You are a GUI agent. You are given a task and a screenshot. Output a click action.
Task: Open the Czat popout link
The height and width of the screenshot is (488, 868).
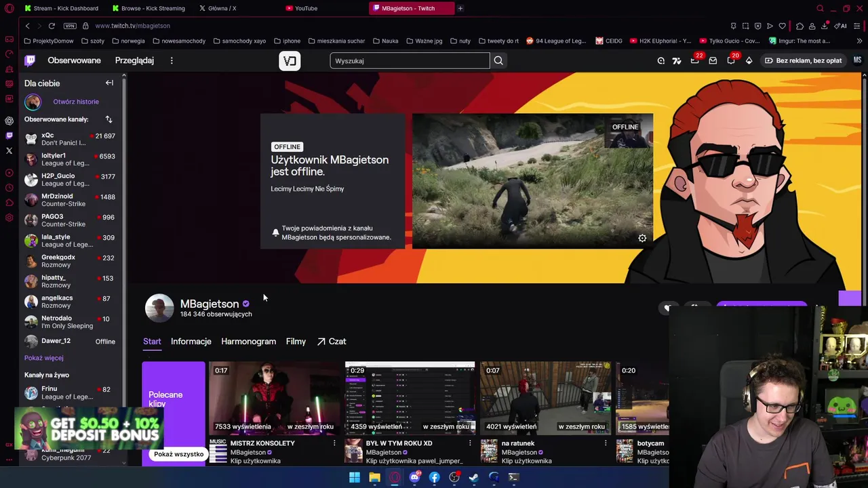coord(332,342)
